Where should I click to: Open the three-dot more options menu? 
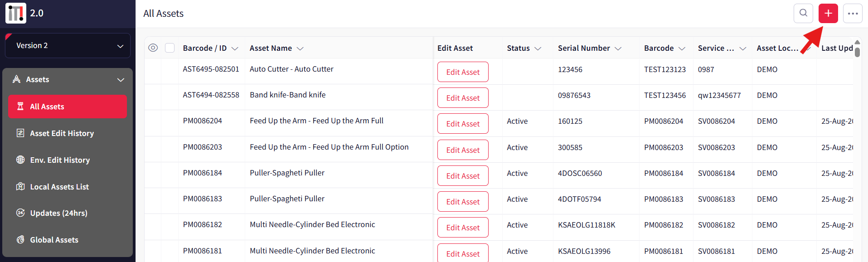tap(853, 13)
